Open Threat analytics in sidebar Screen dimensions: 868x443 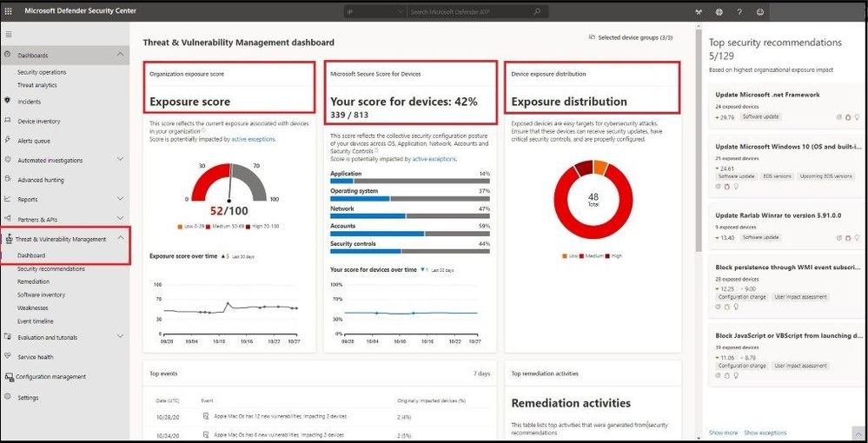[37, 85]
